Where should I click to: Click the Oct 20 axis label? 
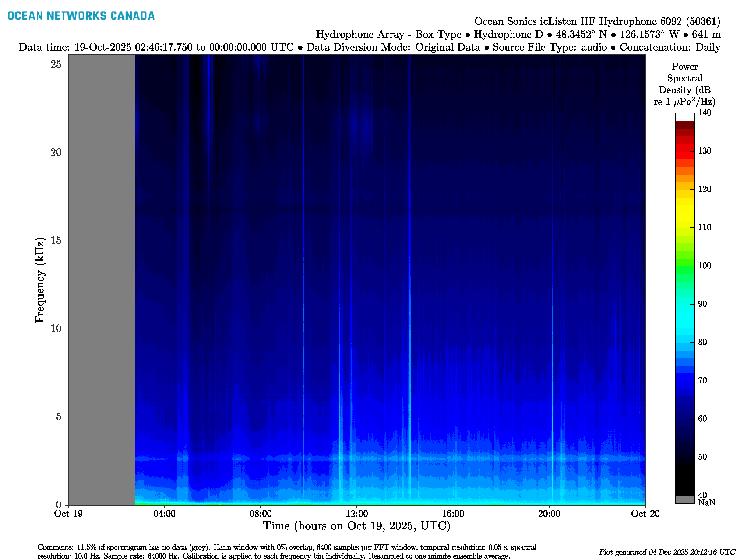tap(645, 514)
